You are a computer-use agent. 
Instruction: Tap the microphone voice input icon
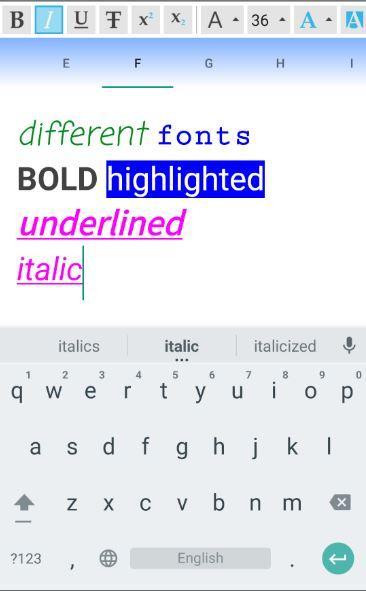(x=349, y=345)
